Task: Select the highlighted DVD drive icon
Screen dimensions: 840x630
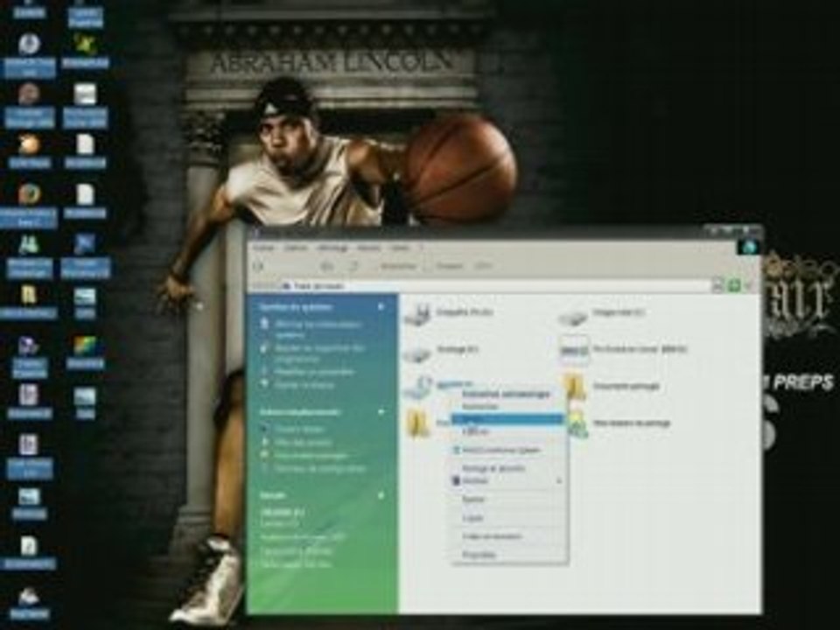Action: click(x=419, y=388)
